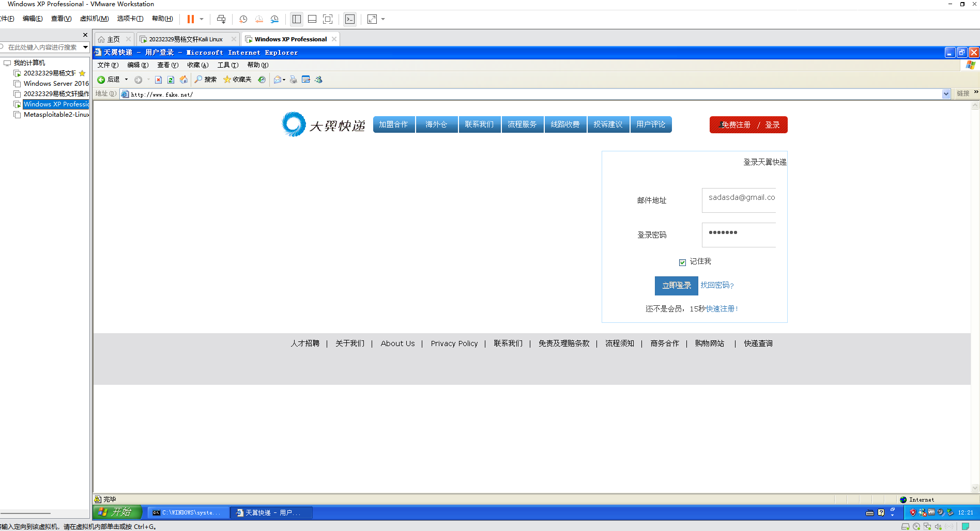Open the language bar options dropdown arrow
This screenshot has width=980, height=531.
892,515
